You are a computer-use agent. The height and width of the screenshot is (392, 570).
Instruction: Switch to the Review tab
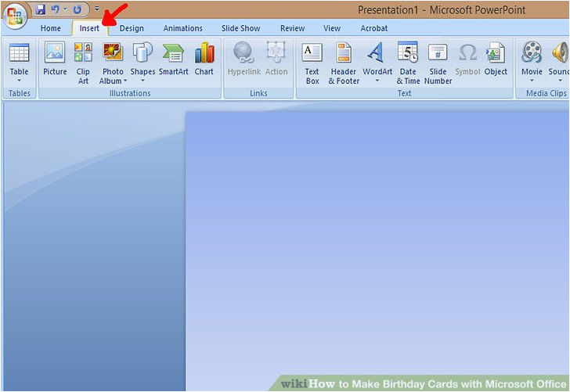pos(292,28)
